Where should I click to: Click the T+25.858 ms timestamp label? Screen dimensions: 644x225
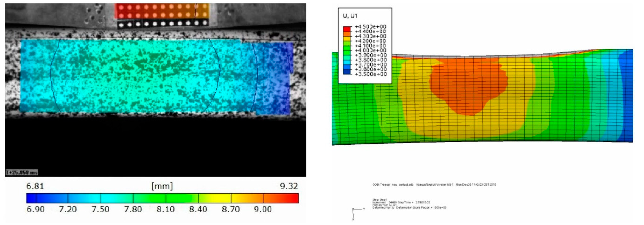[22, 172]
